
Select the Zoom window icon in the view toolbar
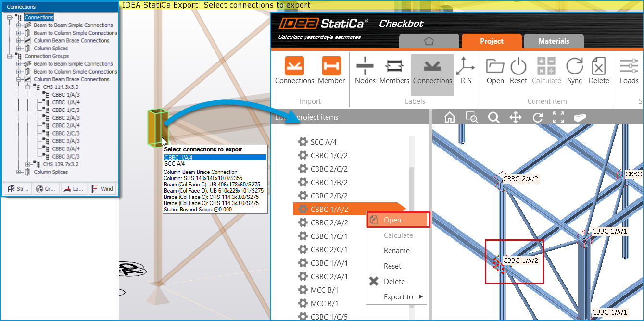pyautogui.click(x=471, y=118)
